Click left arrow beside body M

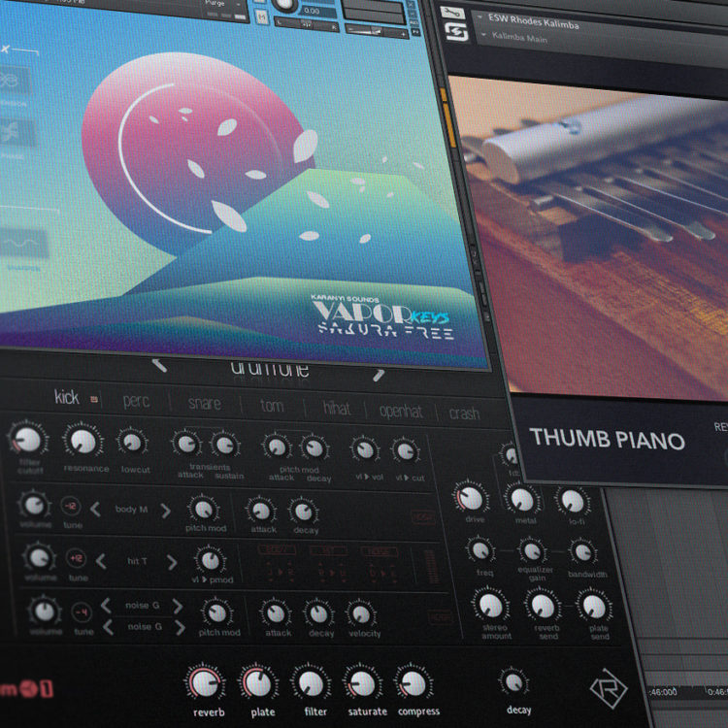coord(95,510)
